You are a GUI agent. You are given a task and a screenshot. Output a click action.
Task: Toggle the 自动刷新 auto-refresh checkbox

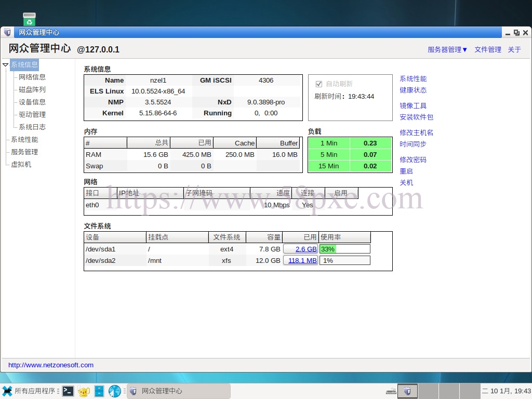pos(319,84)
